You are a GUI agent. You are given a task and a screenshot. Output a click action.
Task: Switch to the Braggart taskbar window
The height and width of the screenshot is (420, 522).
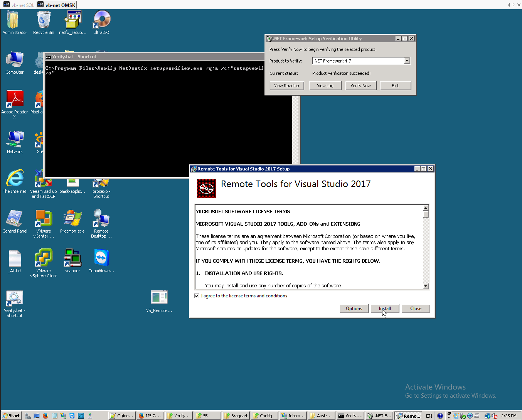pyautogui.click(x=236, y=416)
